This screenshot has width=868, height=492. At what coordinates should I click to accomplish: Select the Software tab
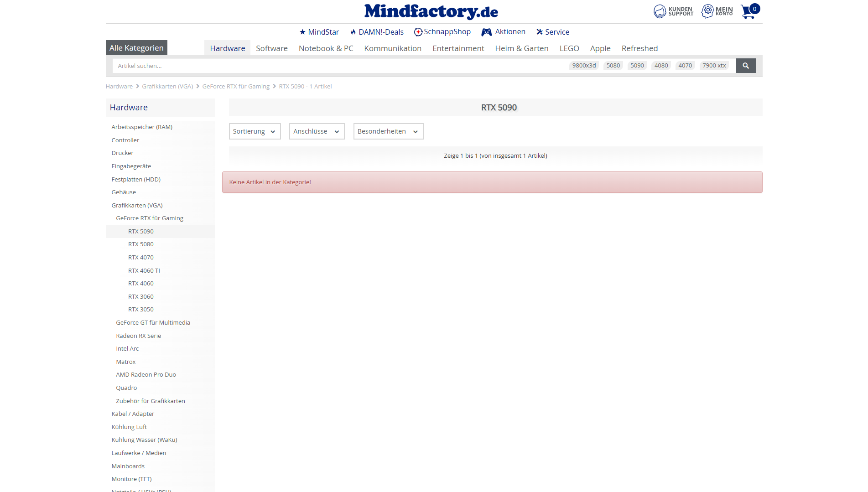[x=272, y=48]
